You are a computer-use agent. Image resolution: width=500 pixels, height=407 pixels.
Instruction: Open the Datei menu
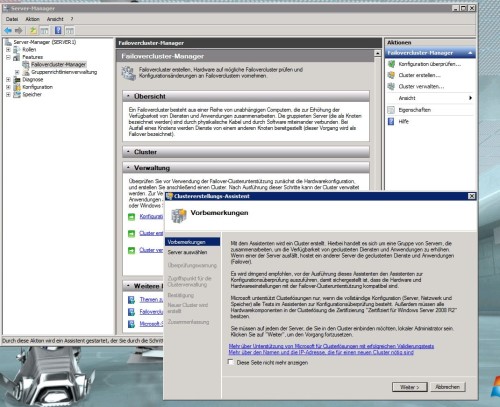[12, 19]
